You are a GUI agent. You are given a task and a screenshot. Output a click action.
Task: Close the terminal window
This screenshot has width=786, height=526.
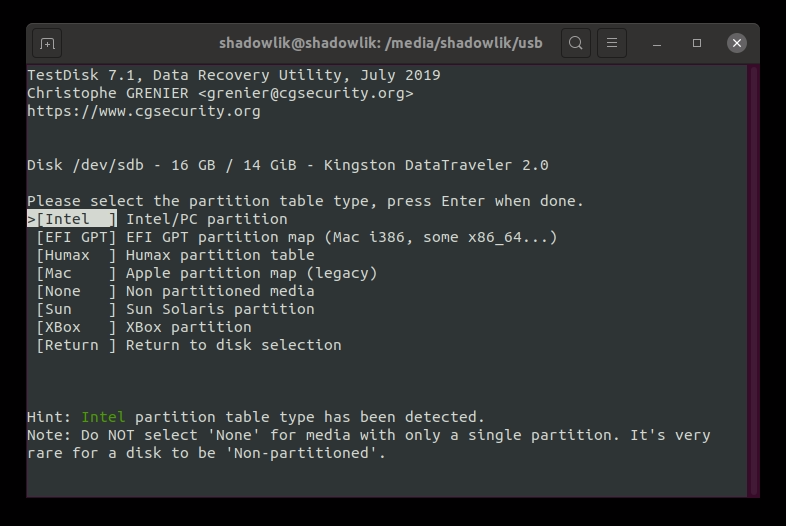coord(737,43)
